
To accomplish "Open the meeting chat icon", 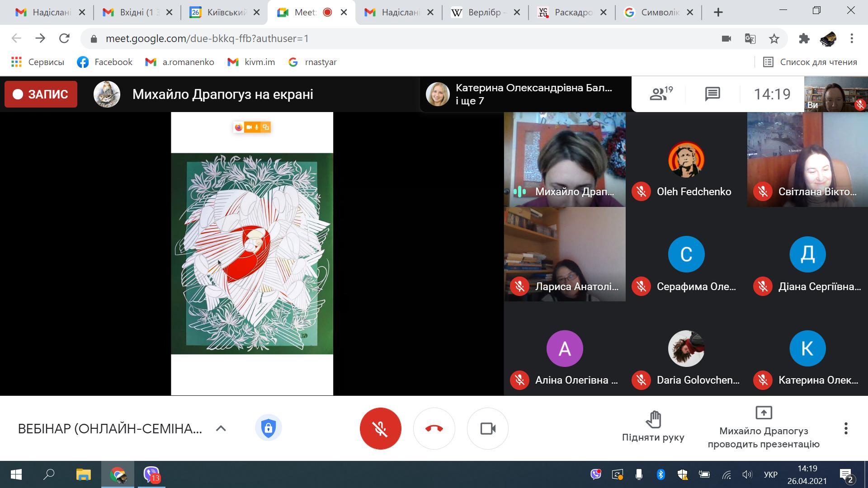I will [712, 94].
